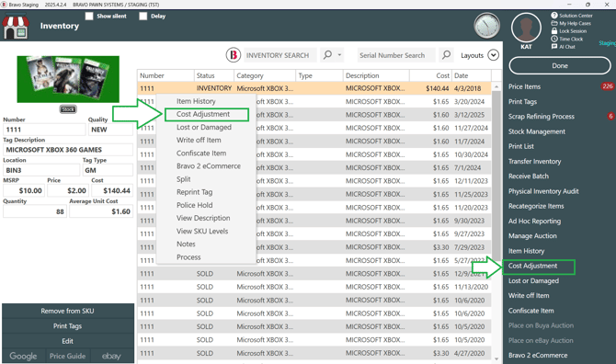Screen dimensions: 616x364
Task: Click the left-panel Print Tags button
Action: [x=67, y=326]
